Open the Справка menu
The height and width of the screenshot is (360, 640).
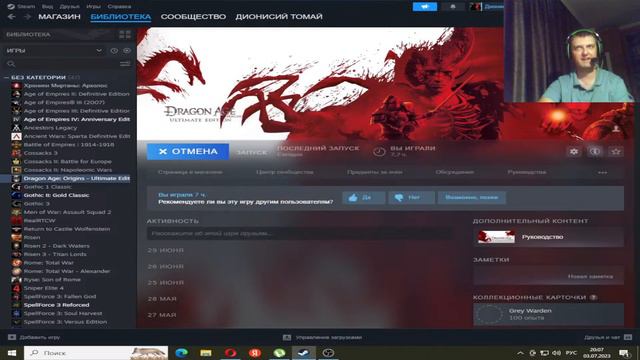click(119, 7)
